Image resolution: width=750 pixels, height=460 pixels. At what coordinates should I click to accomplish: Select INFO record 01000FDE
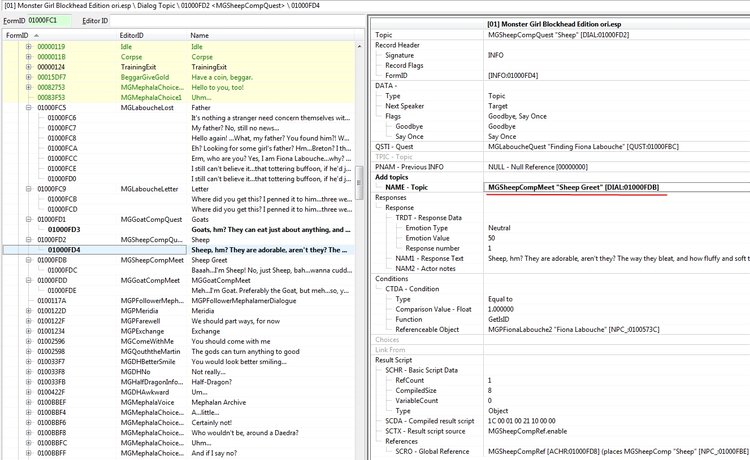(x=179, y=290)
